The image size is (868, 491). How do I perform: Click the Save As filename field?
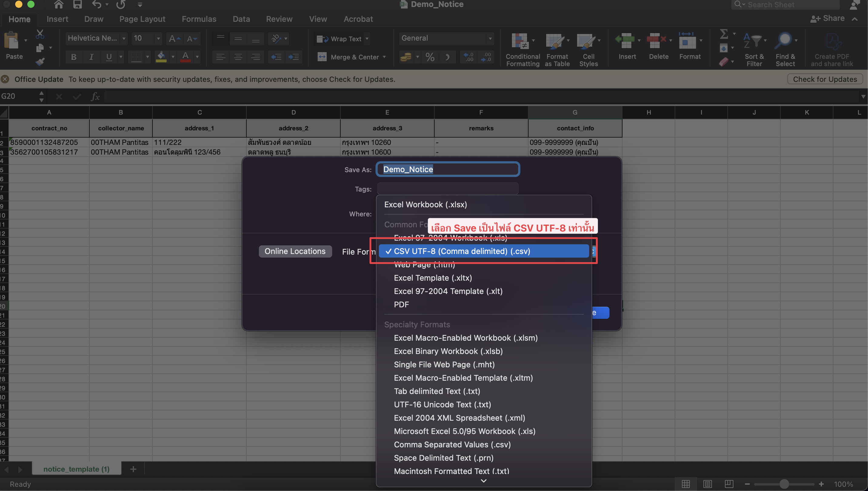point(448,169)
